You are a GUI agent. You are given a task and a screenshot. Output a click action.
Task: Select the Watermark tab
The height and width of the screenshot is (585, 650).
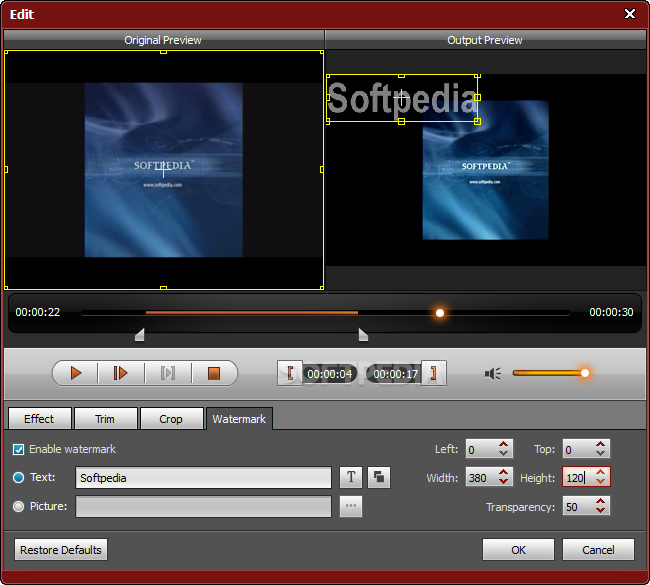(239, 419)
